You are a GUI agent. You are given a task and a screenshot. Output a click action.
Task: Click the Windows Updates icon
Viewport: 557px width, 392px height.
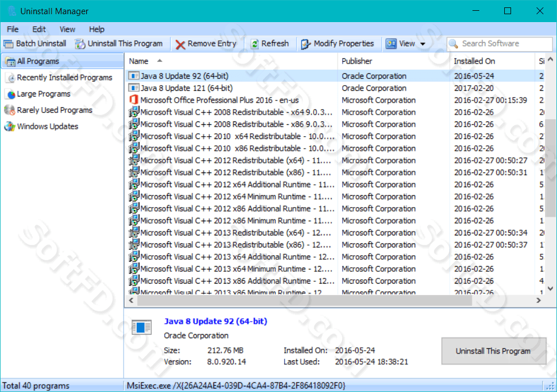point(10,127)
